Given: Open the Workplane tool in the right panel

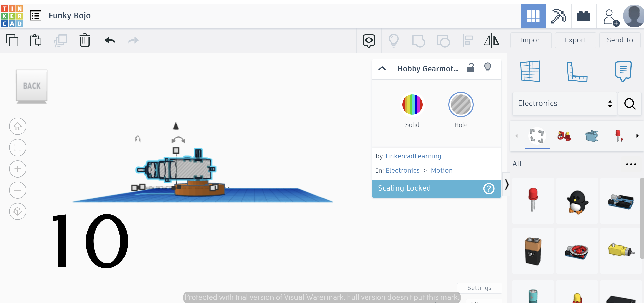Looking at the screenshot, I should coord(530,71).
